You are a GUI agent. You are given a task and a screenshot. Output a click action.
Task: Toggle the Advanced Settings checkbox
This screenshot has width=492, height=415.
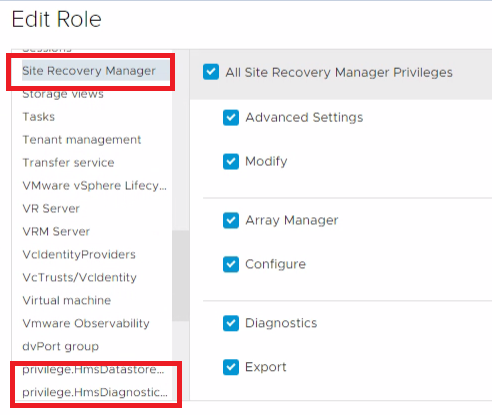point(231,117)
